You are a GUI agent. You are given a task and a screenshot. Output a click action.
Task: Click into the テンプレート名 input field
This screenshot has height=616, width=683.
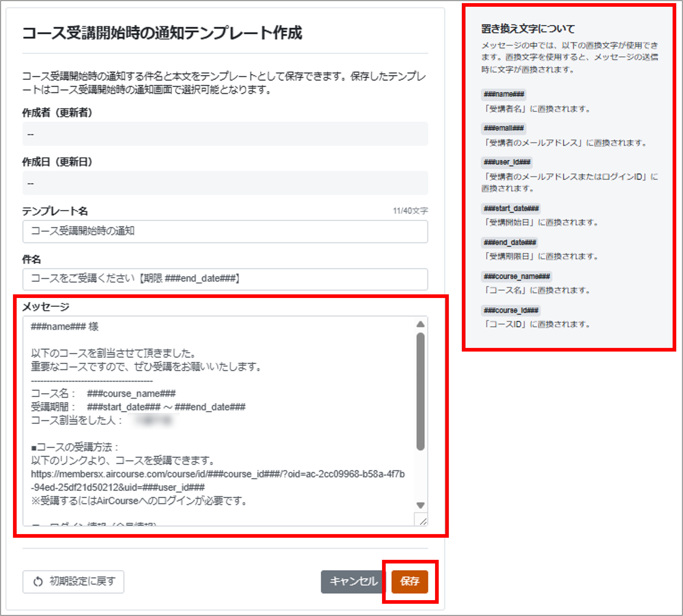coord(225,231)
